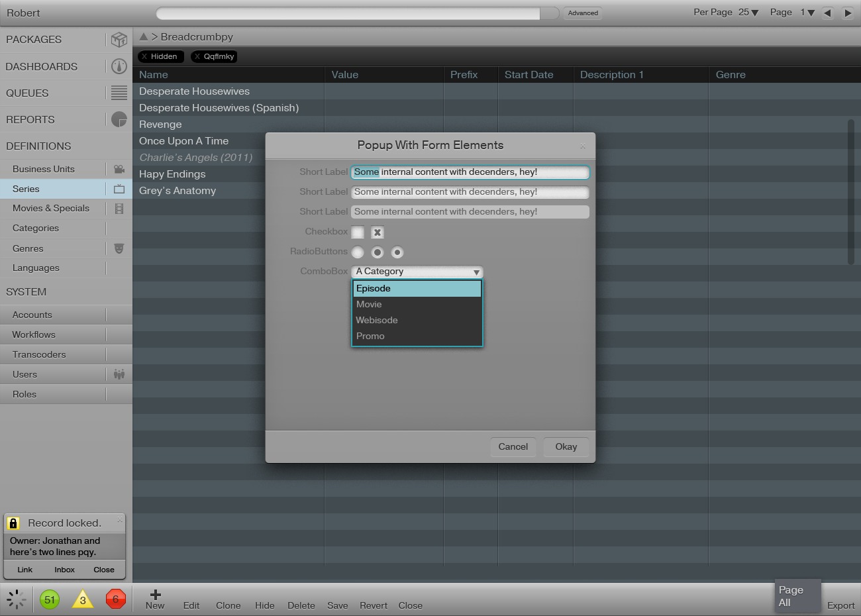Open the Reports pie chart icon
Image resolution: width=861 pixels, height=616 pixels.
coord(119,119)
